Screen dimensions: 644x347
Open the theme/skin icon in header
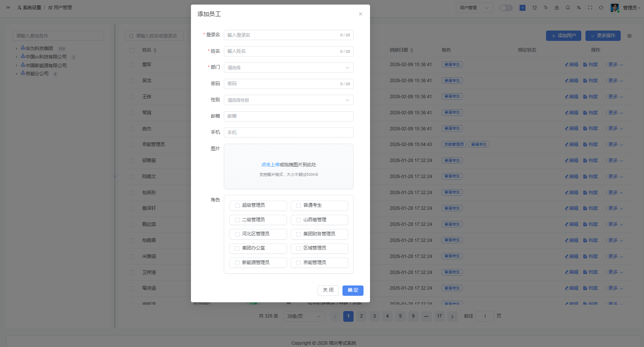pyautogui.click(x=535, y=8)
